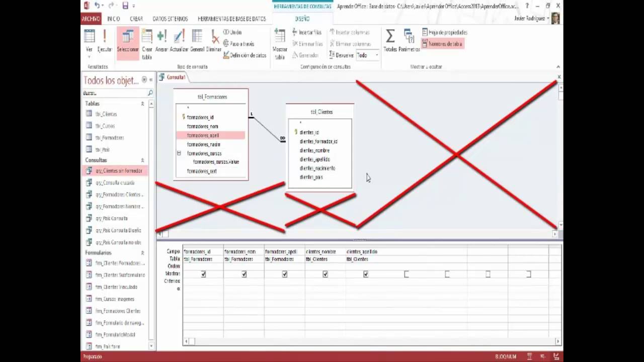The image size is (644, 362).
Task: Click Eliminar filas
Action: (x=307, y=44)
